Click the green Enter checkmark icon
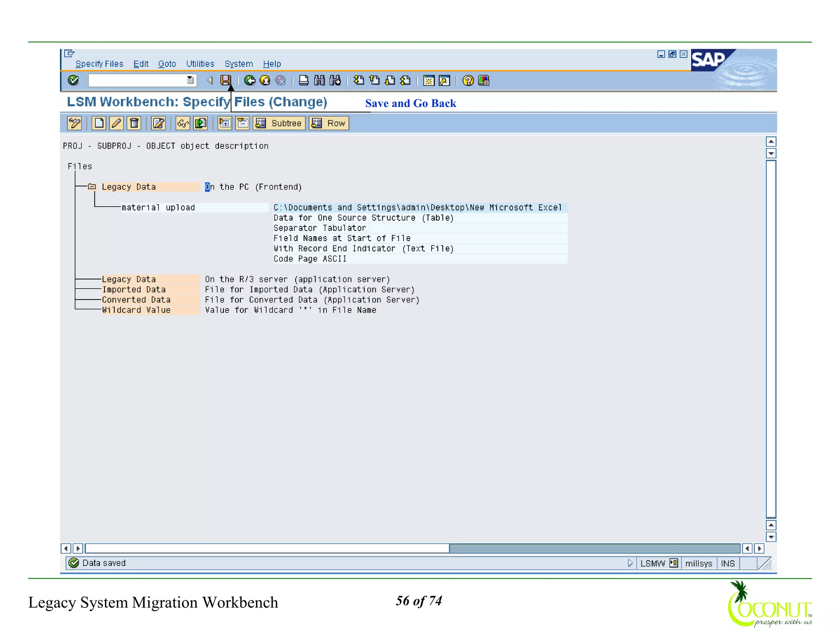840x630 pixels. pyautogui.click(x=73, y=80)
